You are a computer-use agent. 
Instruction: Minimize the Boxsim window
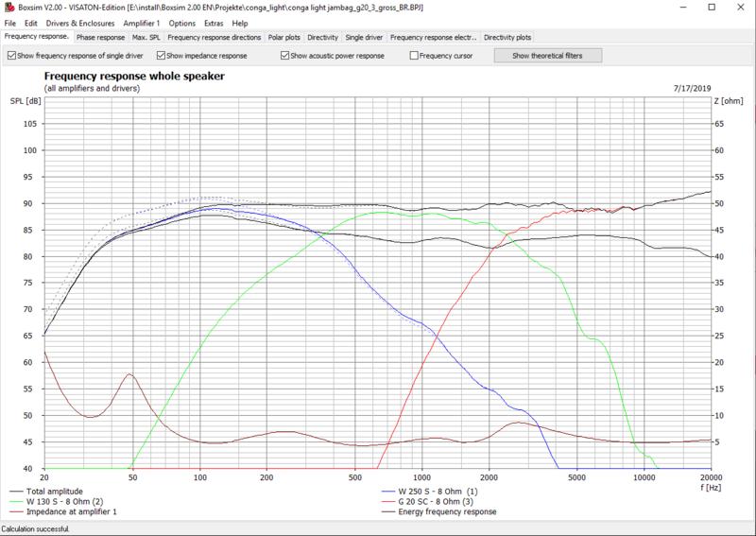683,8
